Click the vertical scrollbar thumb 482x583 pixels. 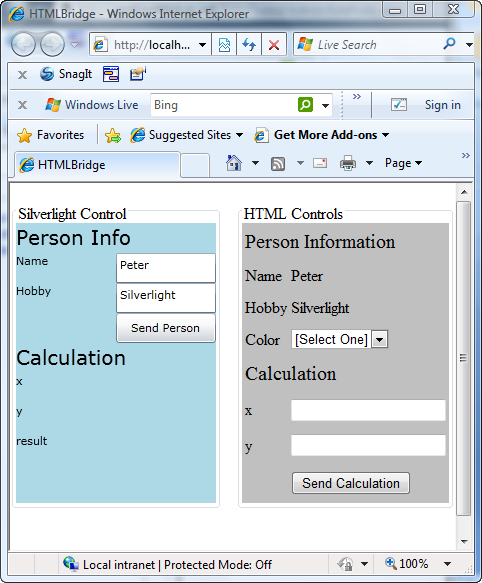point(463,358)
